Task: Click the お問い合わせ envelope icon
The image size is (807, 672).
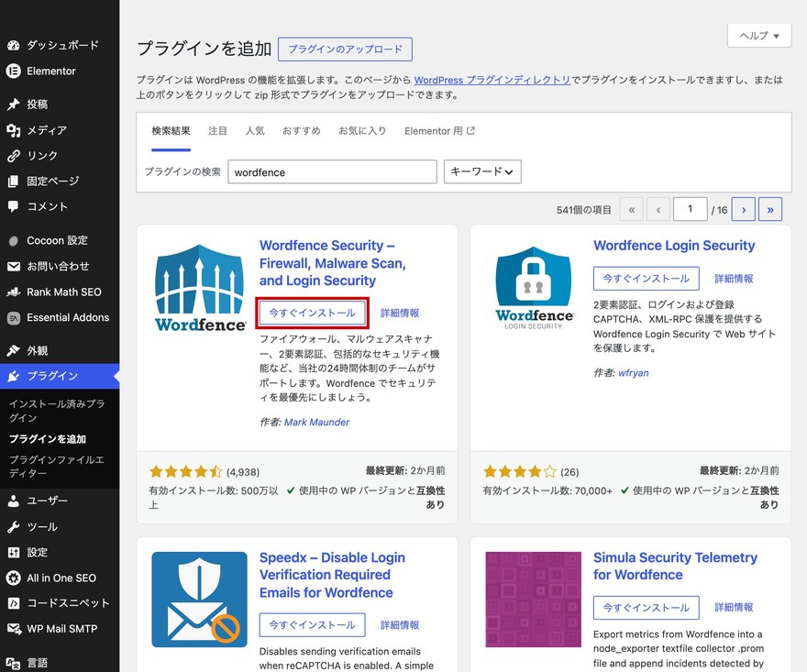Action: pyautogui.click(x=14, y=266)
